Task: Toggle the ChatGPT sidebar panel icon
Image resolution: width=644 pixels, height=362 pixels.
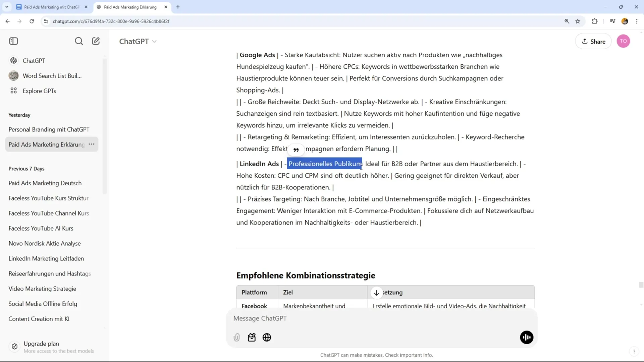Action: (x=13, y=41)
